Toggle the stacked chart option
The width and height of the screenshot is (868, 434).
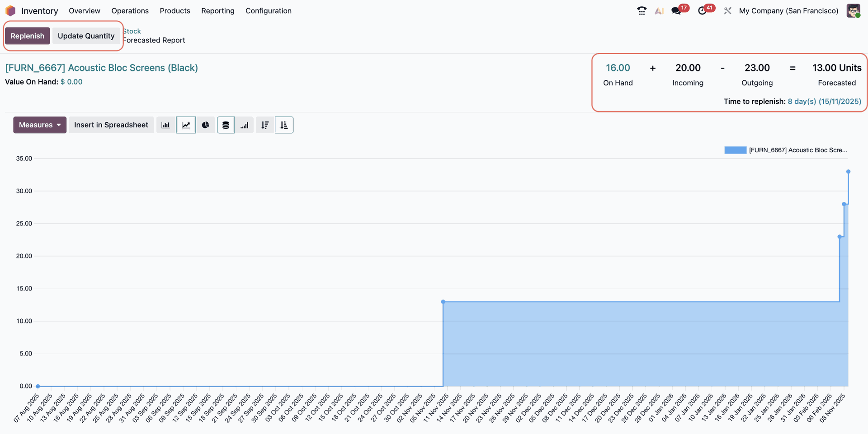[226, 125]
